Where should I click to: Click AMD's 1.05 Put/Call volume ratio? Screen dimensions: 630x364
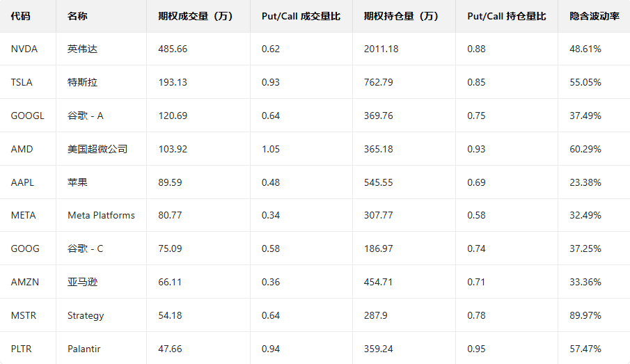pos(270,149)
